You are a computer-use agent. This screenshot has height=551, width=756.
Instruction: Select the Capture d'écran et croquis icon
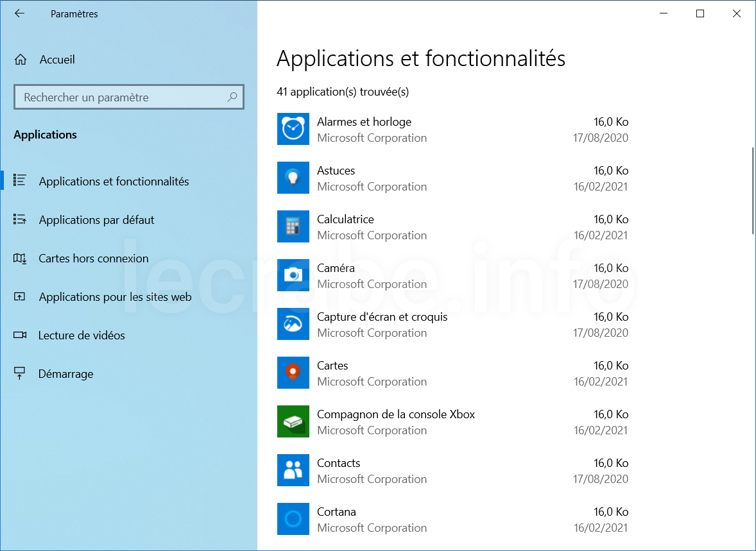(x=293, y=324)
